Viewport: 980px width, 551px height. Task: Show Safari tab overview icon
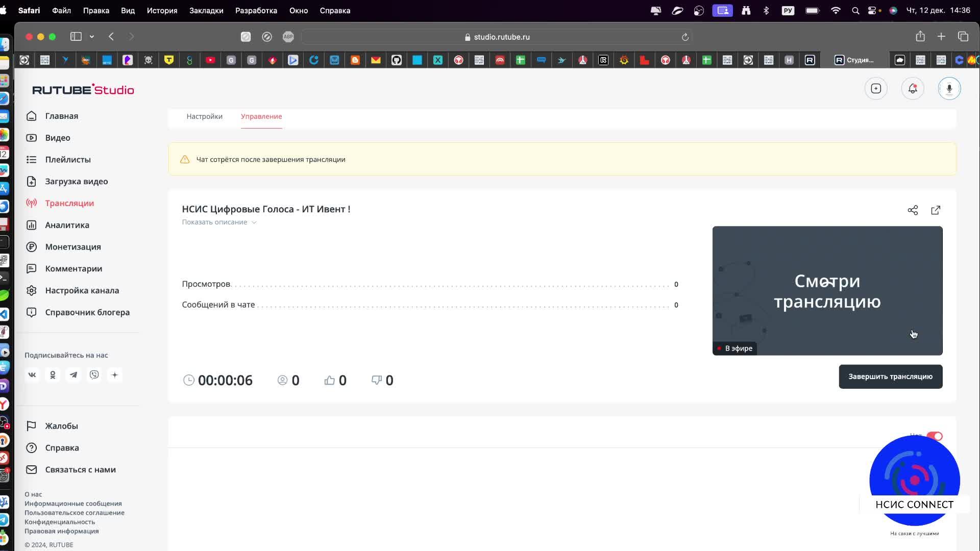tap(963, 37)
